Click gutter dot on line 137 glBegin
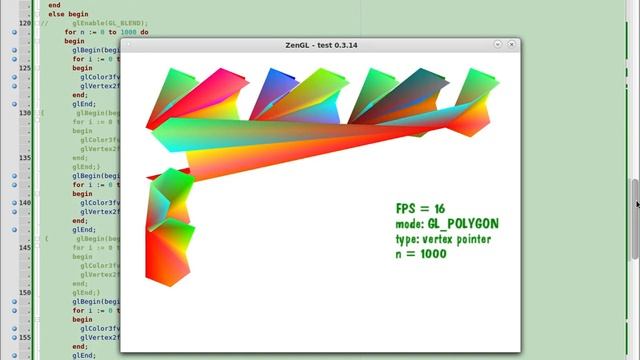 pyautogui.click(x=15, y=176)
